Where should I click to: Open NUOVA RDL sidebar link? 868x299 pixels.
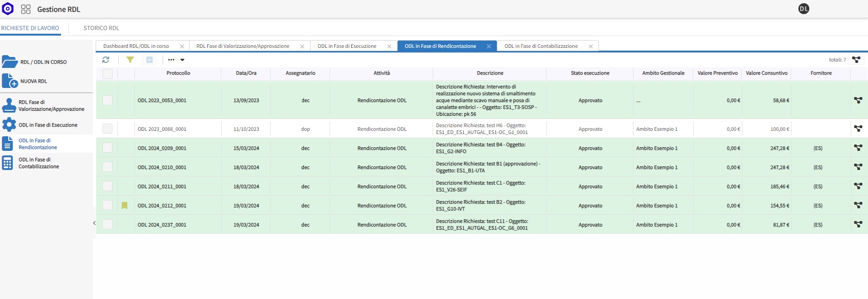pyautogui.click(x=34, y=81)
